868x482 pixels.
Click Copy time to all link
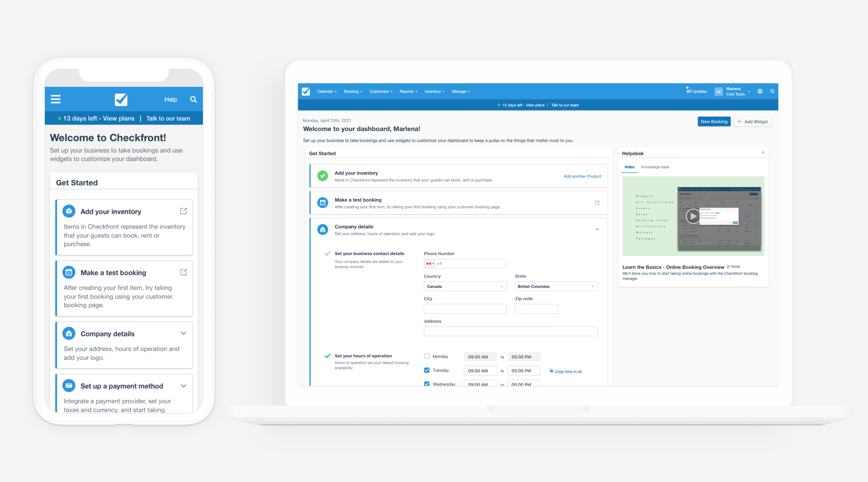pyautogui.click(x=568, y=372)
